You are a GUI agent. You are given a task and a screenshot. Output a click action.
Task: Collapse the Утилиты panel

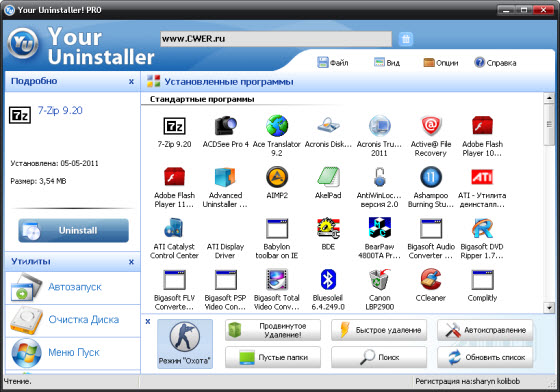coord(131,262)
